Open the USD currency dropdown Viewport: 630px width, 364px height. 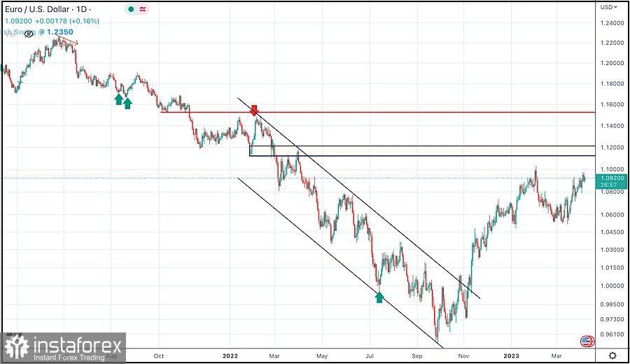tap(609, 7)
